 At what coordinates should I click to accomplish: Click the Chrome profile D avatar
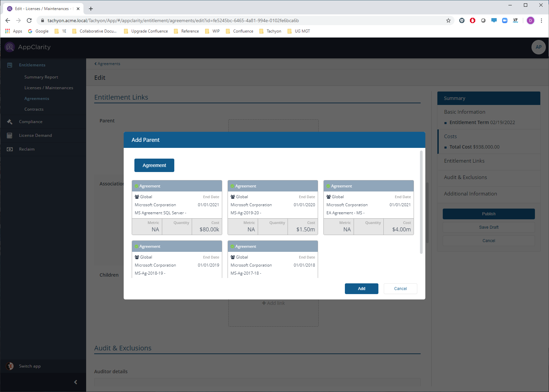point(531,20)
